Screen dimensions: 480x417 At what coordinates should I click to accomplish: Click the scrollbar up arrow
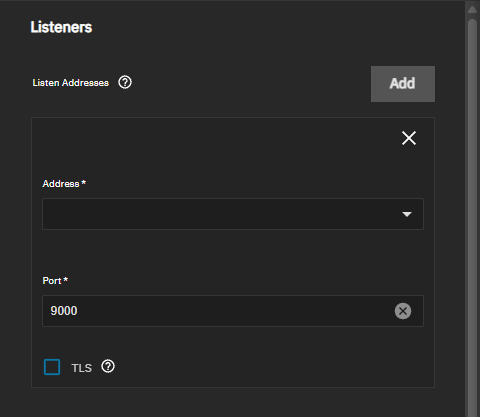tap(472, 10)
